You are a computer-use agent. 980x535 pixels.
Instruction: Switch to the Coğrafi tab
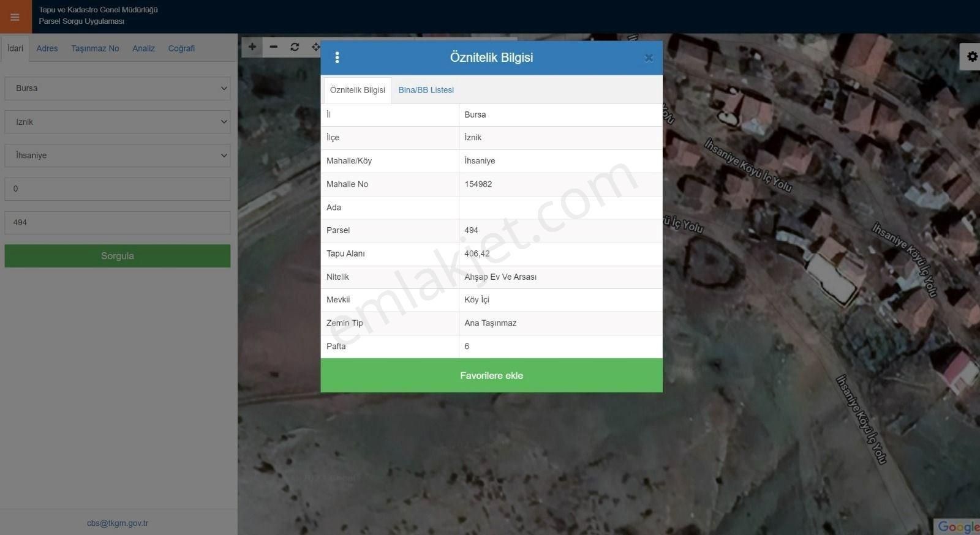pos(181,48)
